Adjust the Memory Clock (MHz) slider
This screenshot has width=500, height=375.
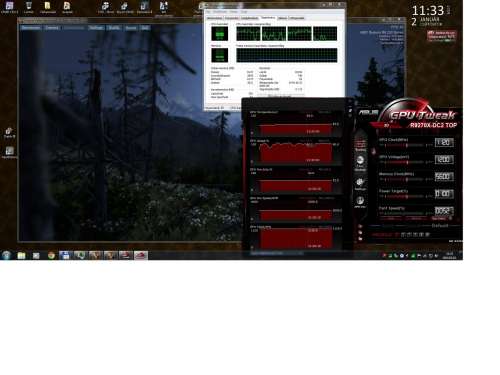406,180
